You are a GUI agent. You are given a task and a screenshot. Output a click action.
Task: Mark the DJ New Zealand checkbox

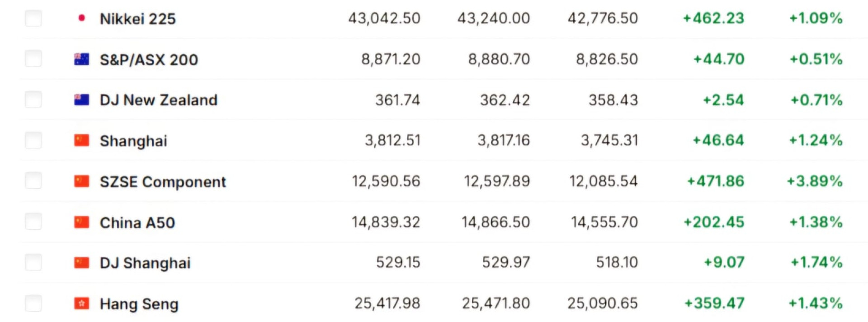[x=33, y=99]
